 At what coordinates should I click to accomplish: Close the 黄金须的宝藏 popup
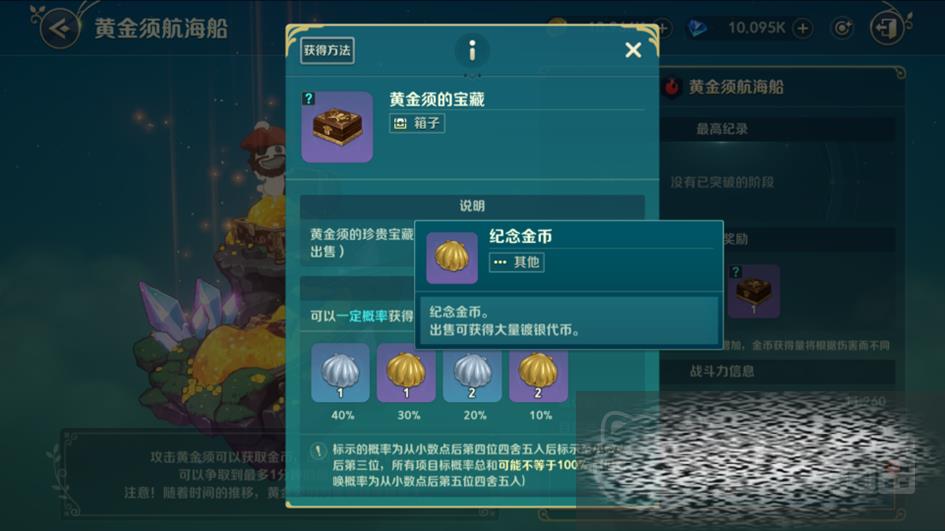coord(633,50)
